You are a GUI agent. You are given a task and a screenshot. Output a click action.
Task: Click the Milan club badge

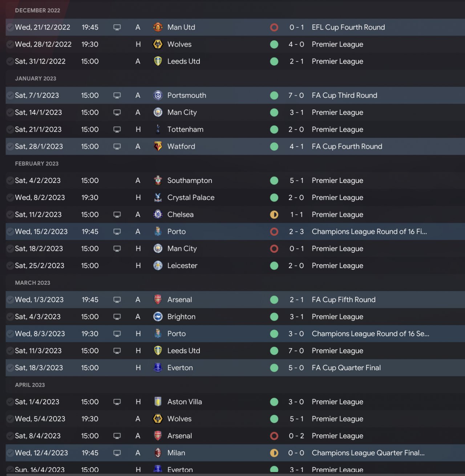tap(158, 453)
